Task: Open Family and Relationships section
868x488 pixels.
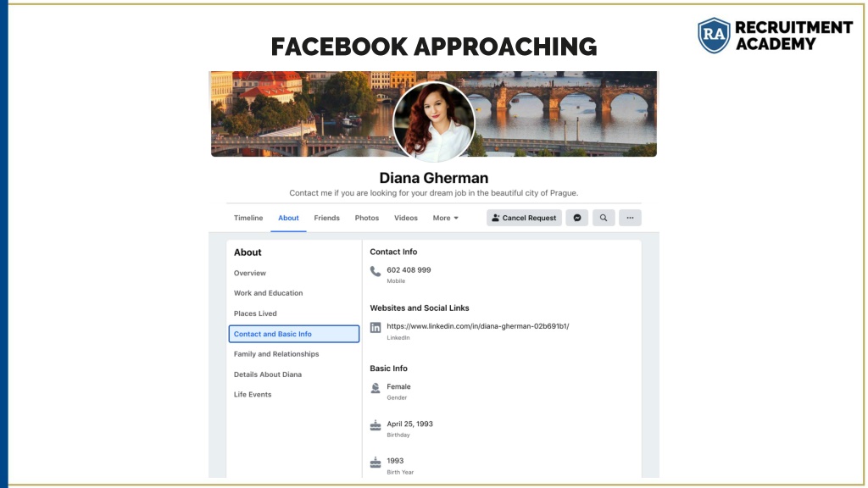Action: [276, 354]
